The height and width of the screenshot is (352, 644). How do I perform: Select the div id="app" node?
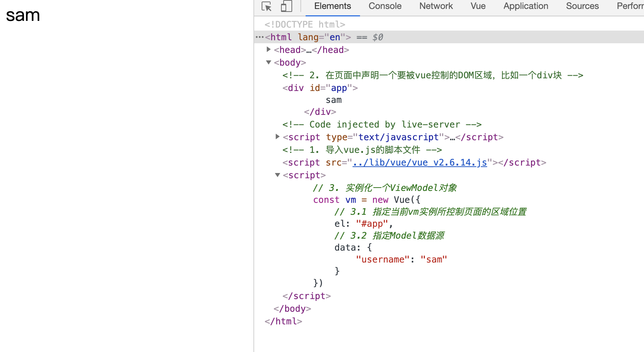(x=320, y=88)
